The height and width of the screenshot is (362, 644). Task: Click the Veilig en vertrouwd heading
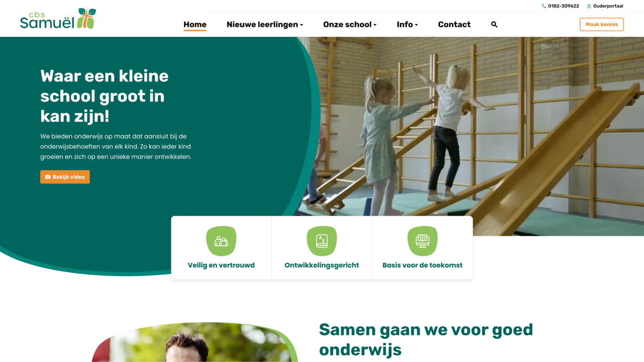(221, 265)
